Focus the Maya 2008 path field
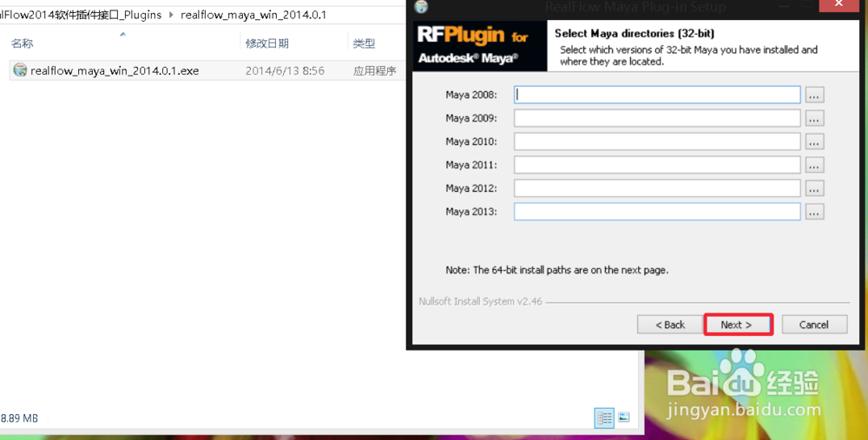This screenshot has height=440, width=868. 657,95
